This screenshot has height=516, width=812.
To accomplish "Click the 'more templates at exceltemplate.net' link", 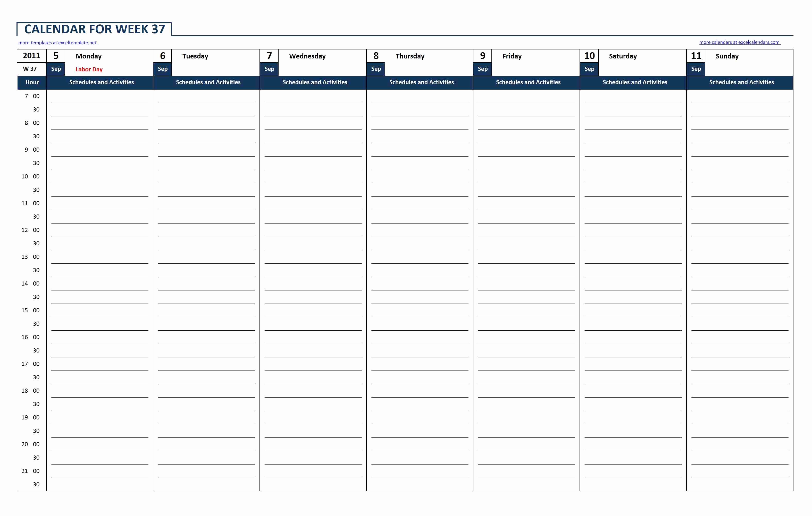I will click(x=59, y=42).
